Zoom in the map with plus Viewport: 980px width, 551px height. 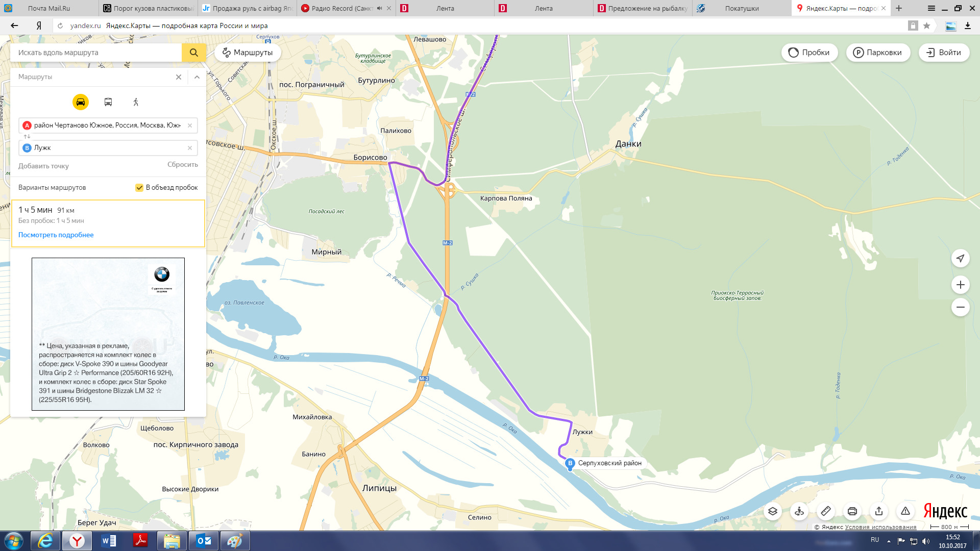tap(960, 285)
